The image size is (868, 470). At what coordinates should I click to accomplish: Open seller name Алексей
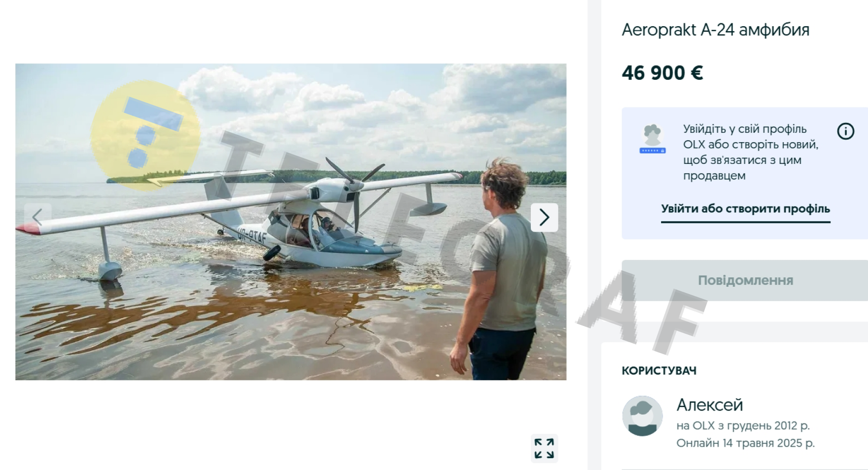point(710,405)
